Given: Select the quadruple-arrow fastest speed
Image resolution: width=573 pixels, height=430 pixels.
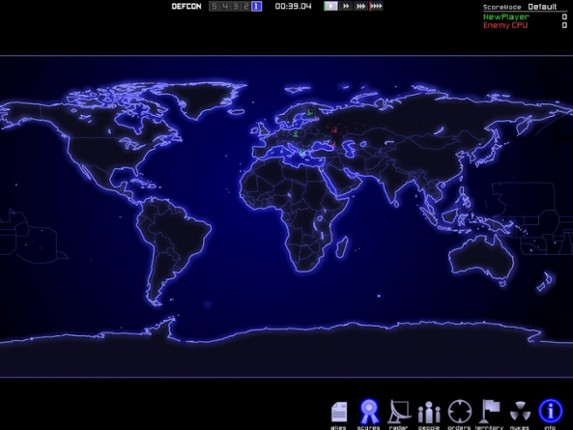Looking at the screenshot, I should click(376, 6).
